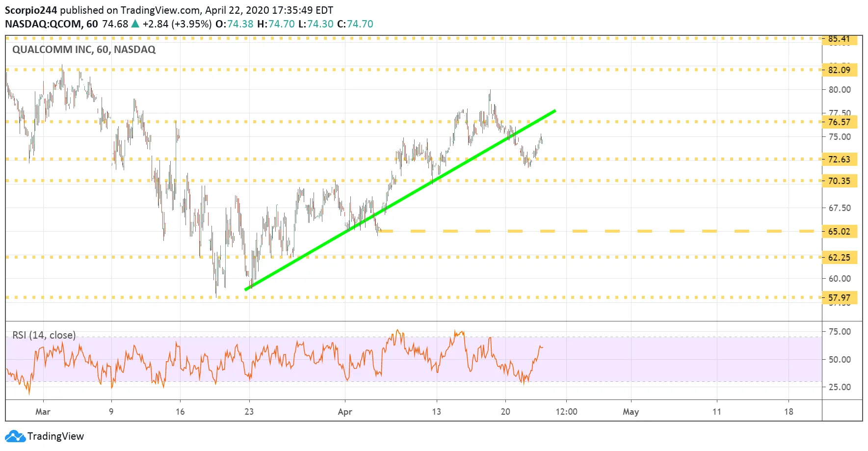Image resolution: width=868 pixels, height=451 pixels.
Task: Click the green up-arrow price change icon
Action: [135, 24]
